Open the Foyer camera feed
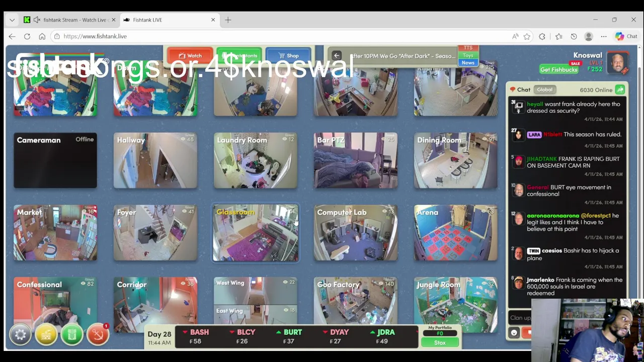The image size is (644, 362). coord(155,233)
